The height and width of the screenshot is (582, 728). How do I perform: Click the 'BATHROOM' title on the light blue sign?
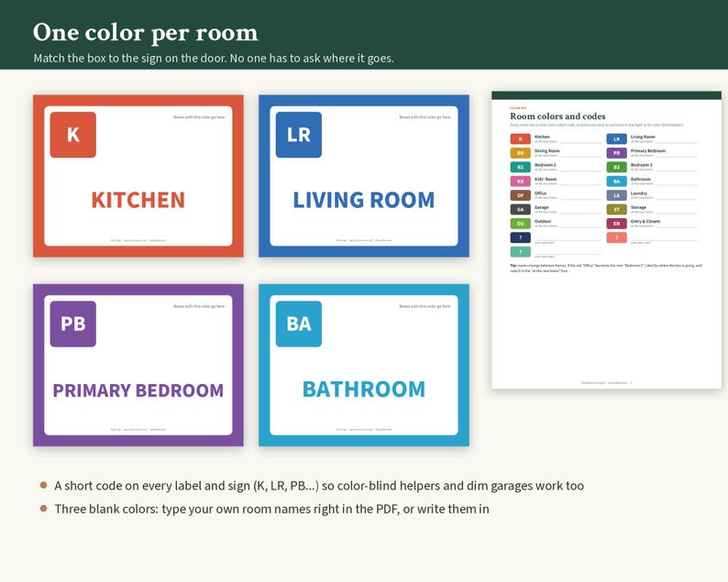coord(364,390)
